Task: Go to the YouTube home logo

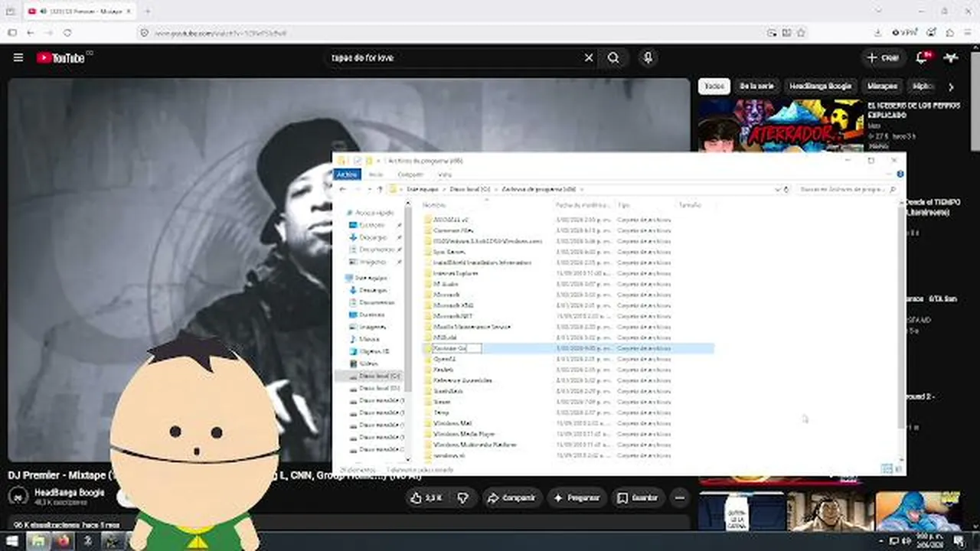Action: click(60, 57)
